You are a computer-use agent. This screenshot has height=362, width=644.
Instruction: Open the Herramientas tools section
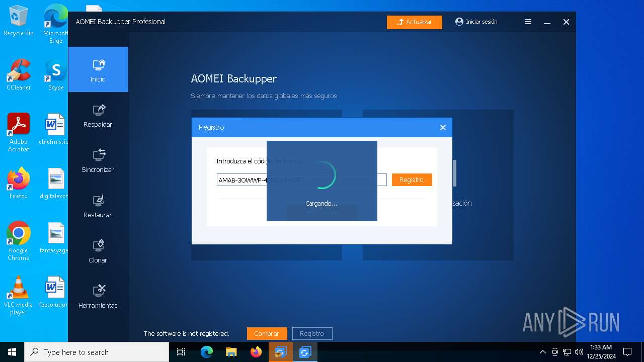tap(98, 296)
